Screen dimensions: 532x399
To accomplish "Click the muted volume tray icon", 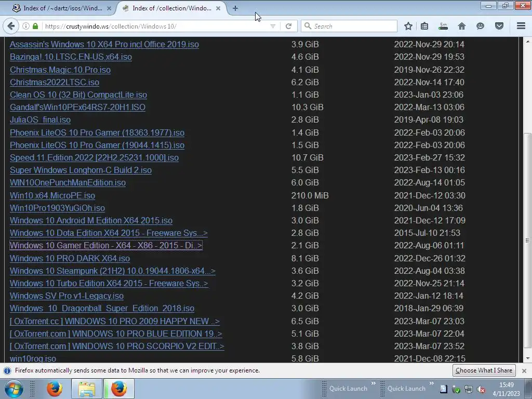I will 481,389.
